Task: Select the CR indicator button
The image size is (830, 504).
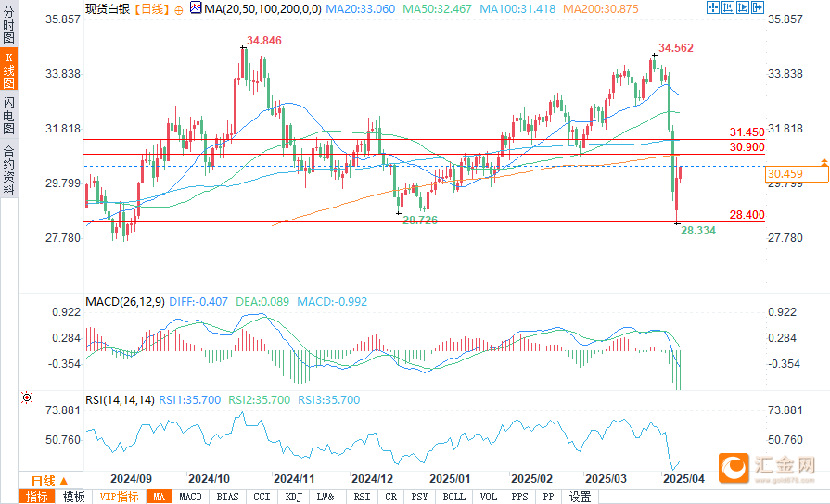Action: tap(391, 497)
